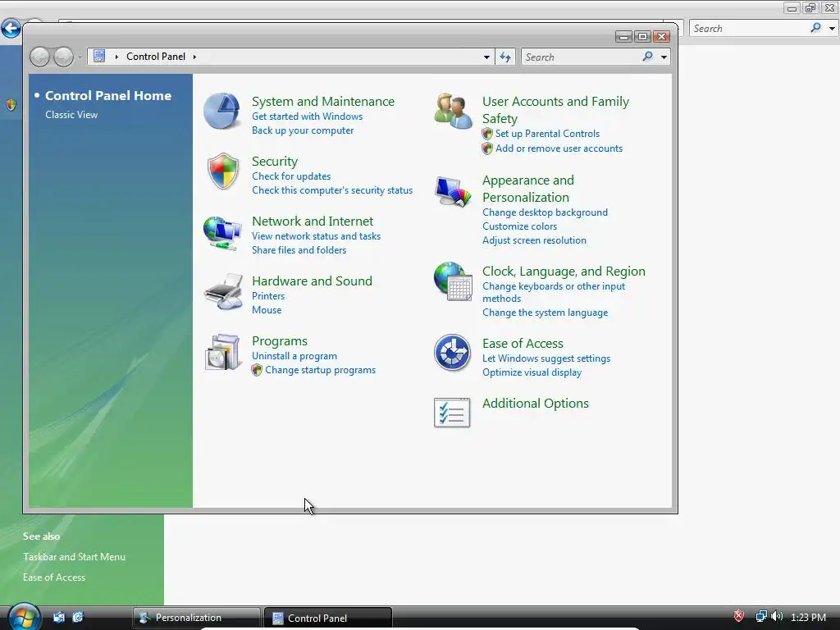Switch to Classic View

[71, 115]
